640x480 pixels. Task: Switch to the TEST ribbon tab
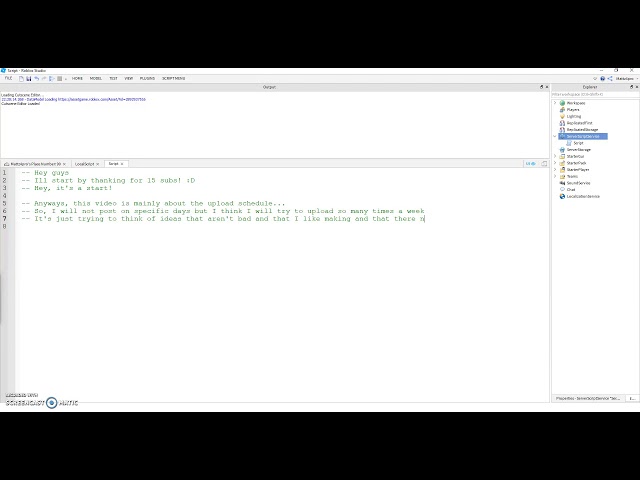(x=113, y=78)
